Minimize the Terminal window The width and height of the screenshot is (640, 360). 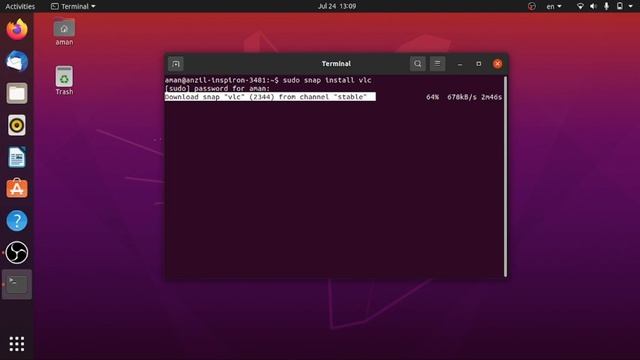460,64
